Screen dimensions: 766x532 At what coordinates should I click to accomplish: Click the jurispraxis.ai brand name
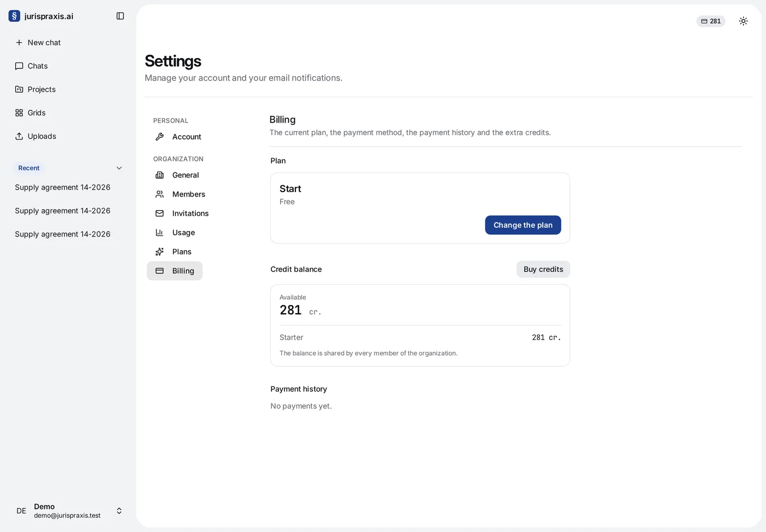click(x=49, y=16)
